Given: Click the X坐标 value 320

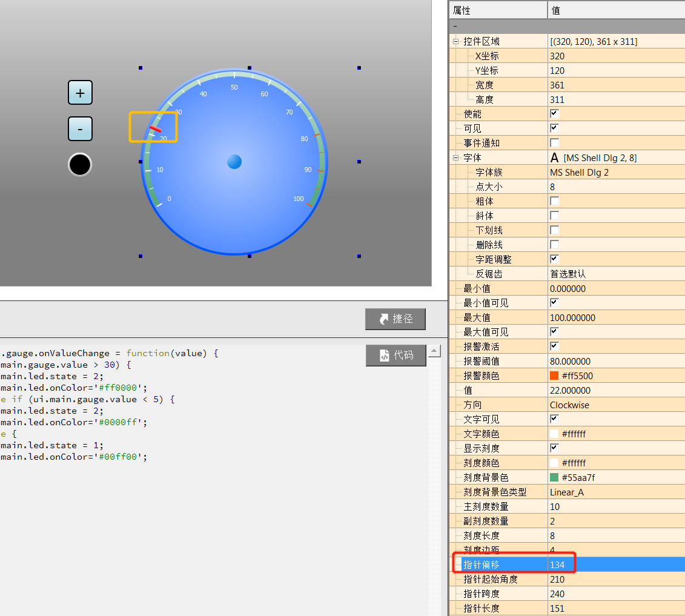Looking at the screenshot, I should [616, 56].
